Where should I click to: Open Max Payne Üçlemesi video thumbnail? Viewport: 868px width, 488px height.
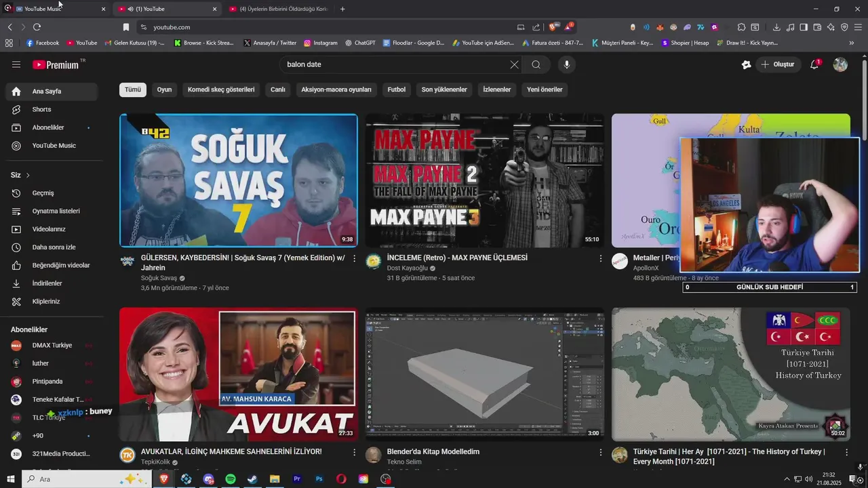485,180
